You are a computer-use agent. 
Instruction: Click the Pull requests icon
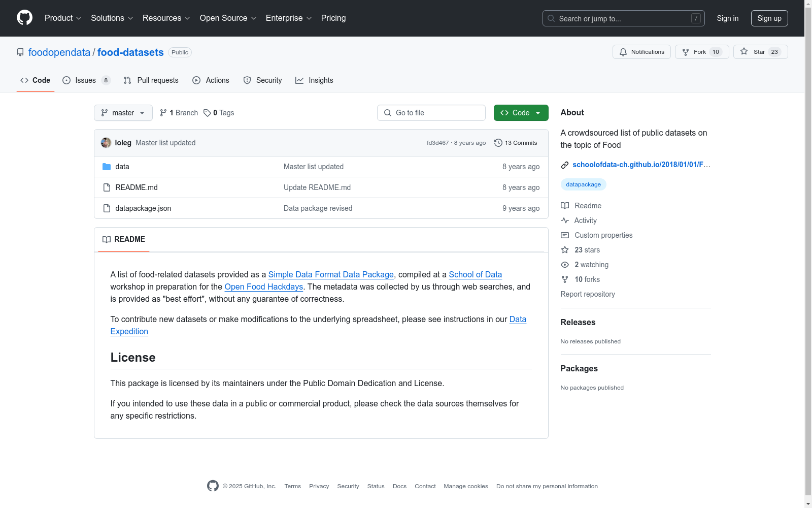127,80
